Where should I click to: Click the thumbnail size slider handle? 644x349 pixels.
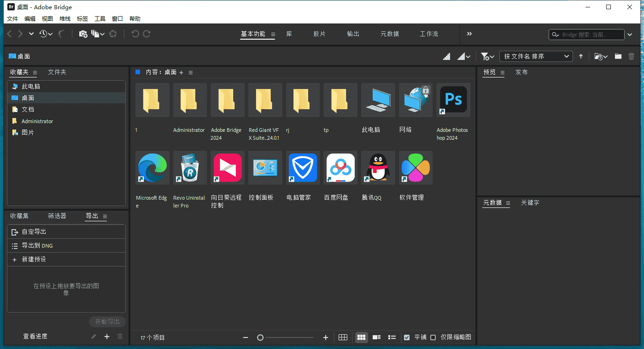coord(260,337)
